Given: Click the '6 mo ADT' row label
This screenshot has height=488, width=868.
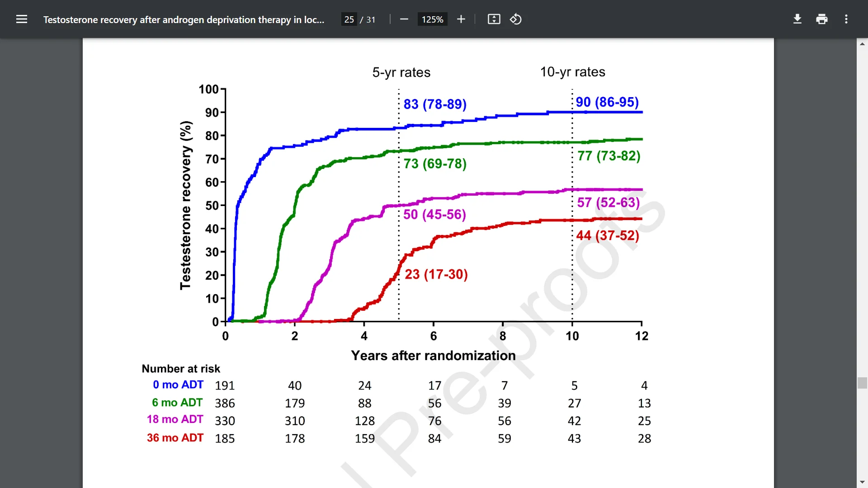Looking at the screenshot, I should (x=177, y=403).
